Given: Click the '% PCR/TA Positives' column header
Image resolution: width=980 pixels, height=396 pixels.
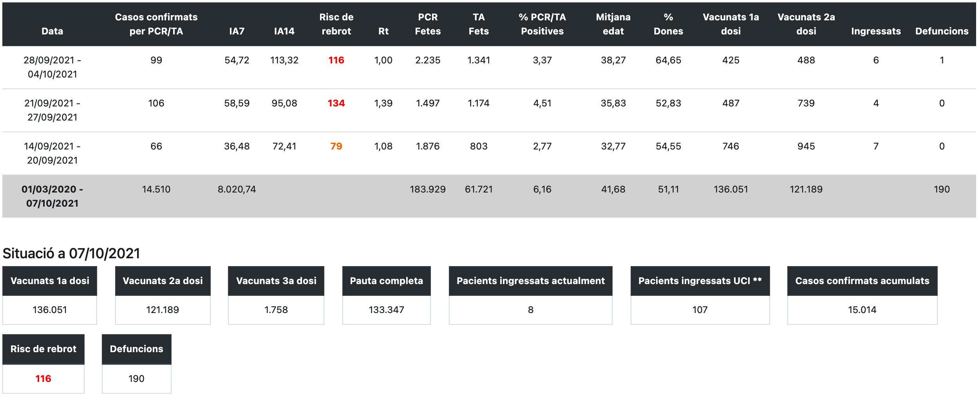Looking at the screenshot, I should [542, 24].
